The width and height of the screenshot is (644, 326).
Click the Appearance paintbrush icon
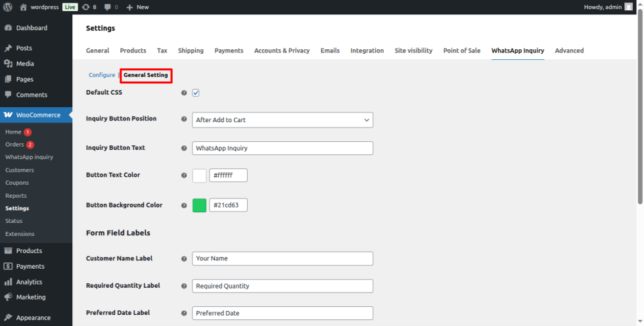[8, 318]
